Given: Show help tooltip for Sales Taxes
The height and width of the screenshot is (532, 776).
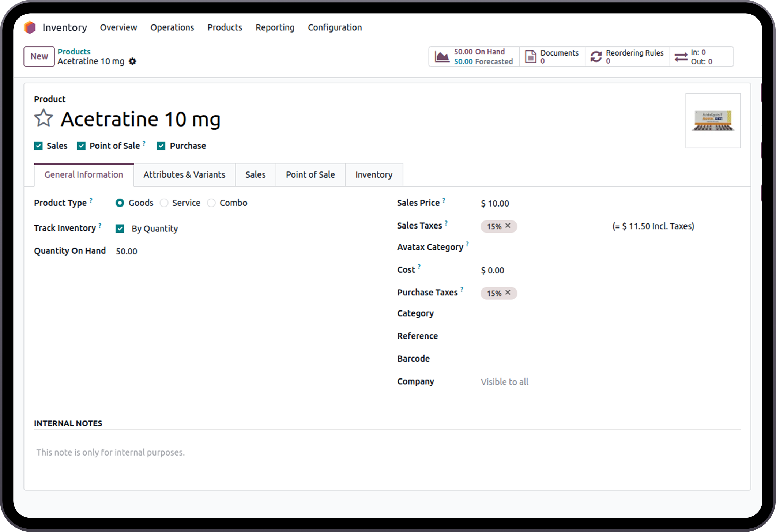Looking at the screenshot, I should [x=446, y=223].
